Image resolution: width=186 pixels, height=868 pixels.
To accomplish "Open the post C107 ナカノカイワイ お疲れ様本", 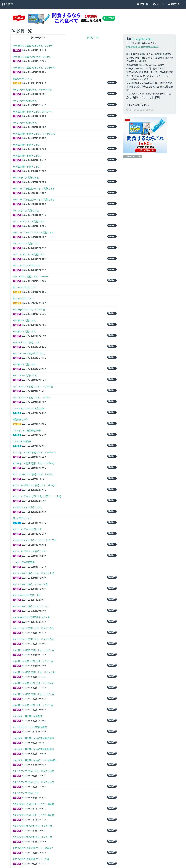I will click(29, 408).
